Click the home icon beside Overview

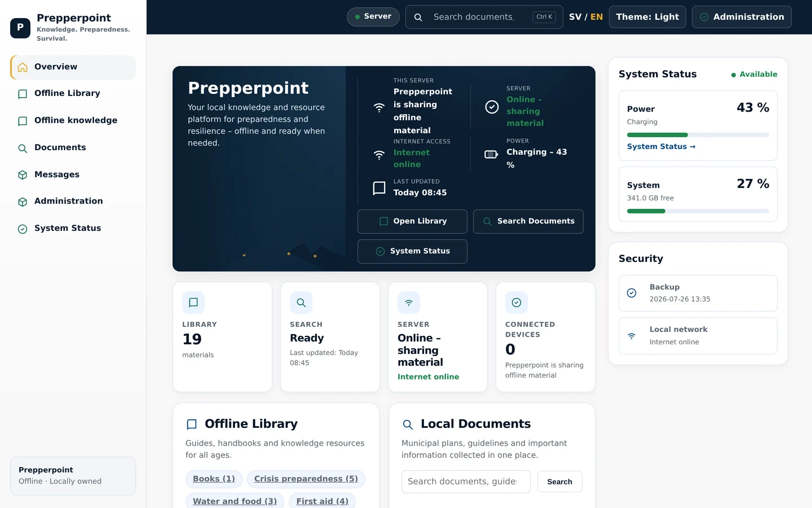pyautogui.click(x=23, y=68)
